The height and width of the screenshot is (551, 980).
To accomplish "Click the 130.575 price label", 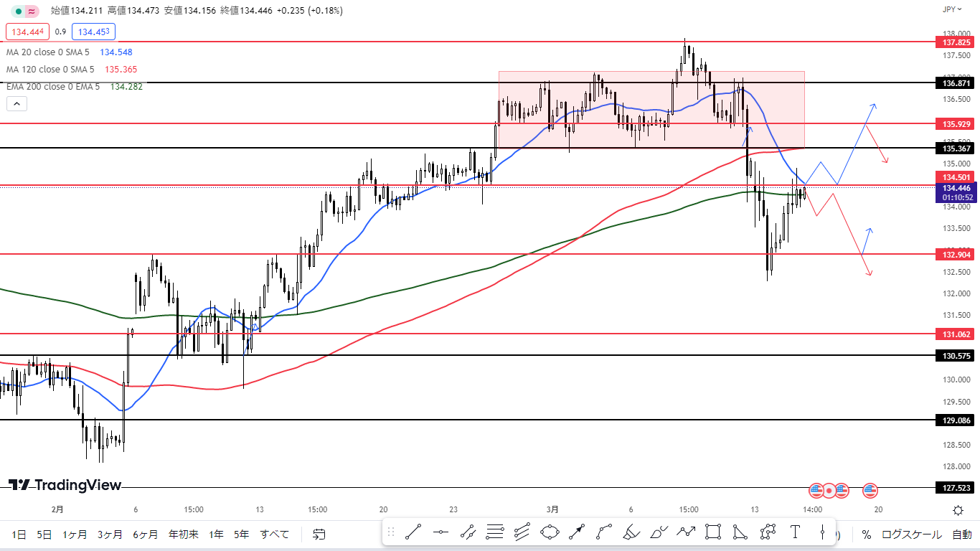I will click(953, 355).
